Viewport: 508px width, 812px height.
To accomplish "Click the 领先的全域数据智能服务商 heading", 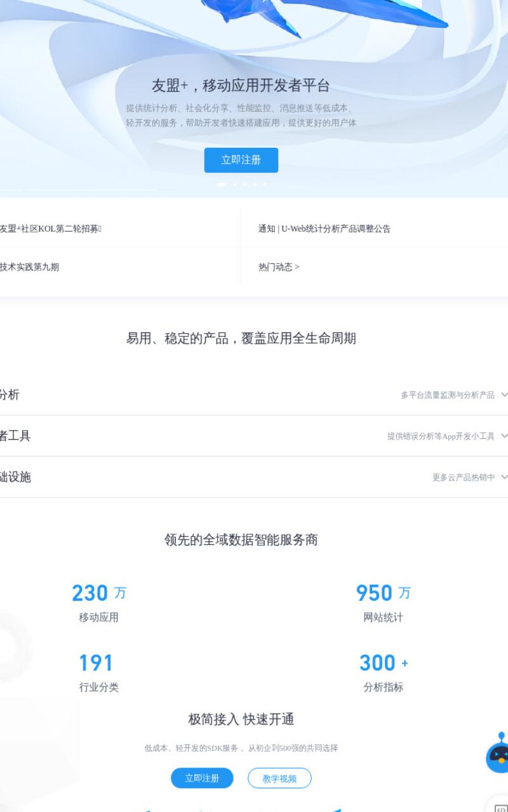I will [241, 540].
